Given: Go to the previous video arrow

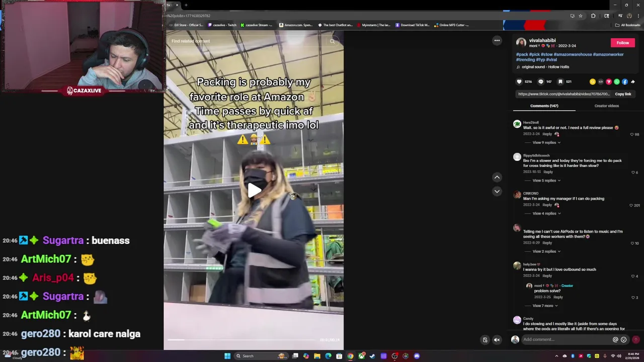Looking at the screenshot, I should (497, 177).
